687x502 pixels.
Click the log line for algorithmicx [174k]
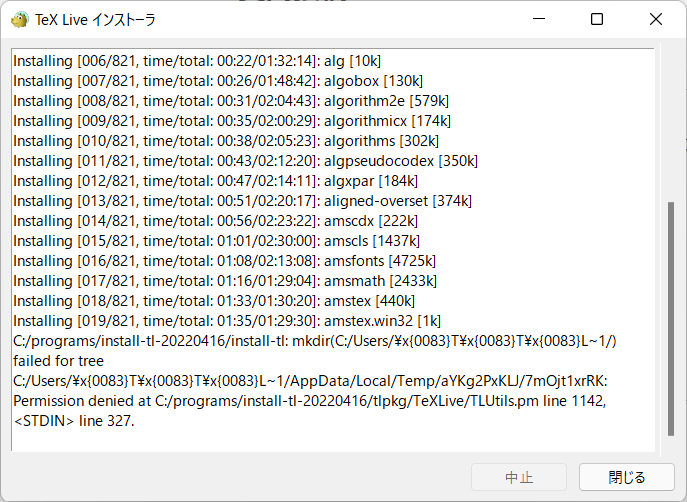coord(232,121)
